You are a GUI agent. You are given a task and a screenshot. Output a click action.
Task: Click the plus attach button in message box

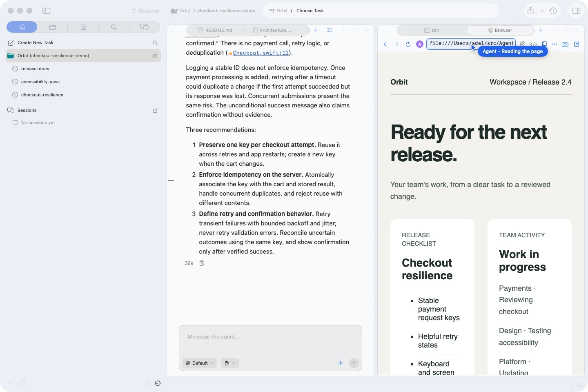[x=341, y=363]
